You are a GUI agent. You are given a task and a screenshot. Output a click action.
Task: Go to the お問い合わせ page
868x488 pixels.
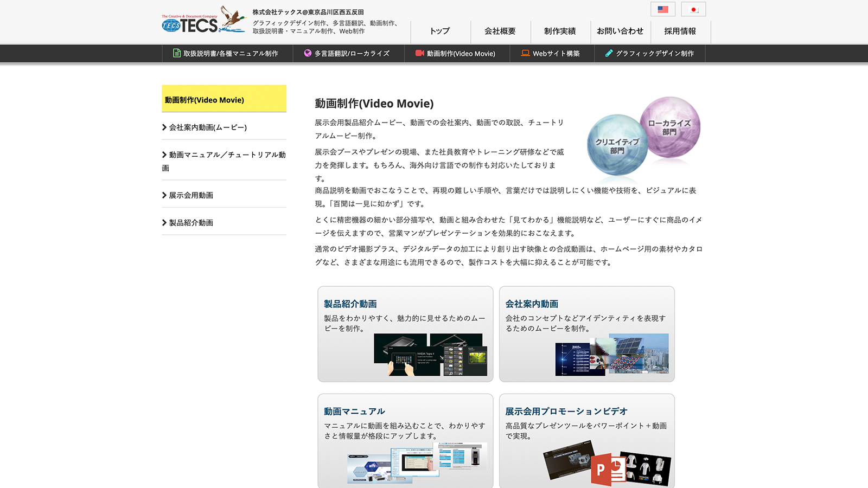click(620, 32)
